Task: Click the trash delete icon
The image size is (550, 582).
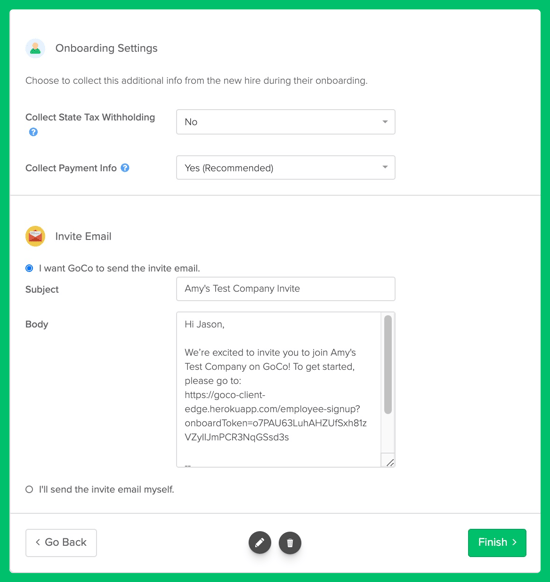Action: (290, 543)
